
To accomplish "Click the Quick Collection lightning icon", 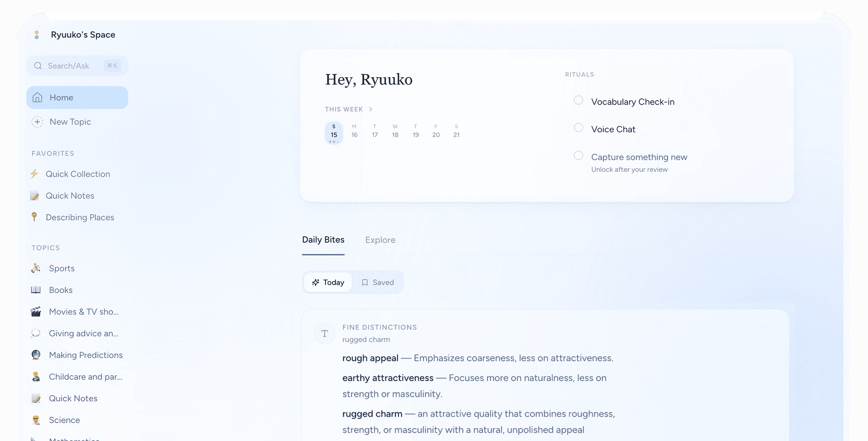I will (34, 174).
